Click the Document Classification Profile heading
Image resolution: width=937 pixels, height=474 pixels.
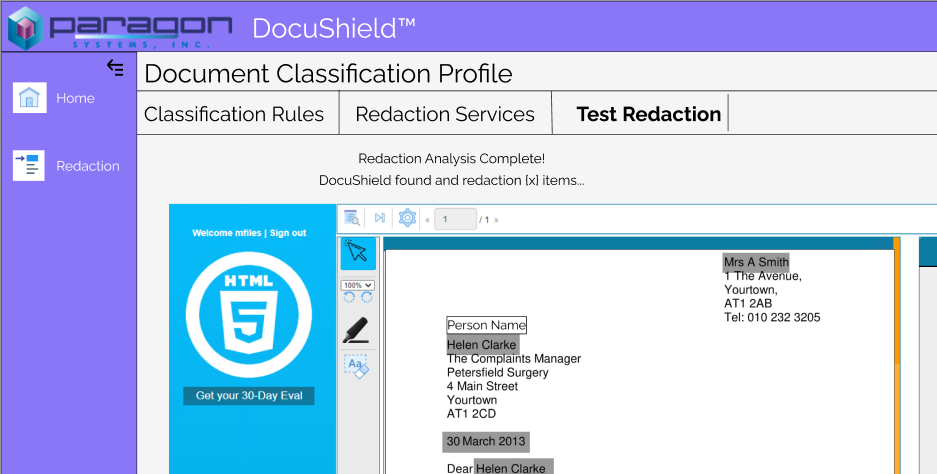[x=328, y=74]
